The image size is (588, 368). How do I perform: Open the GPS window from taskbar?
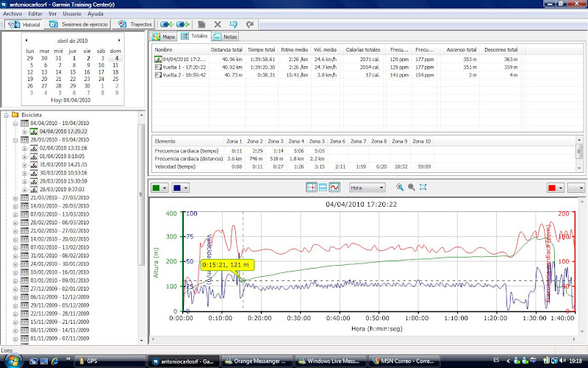click(x=110, y=361)
